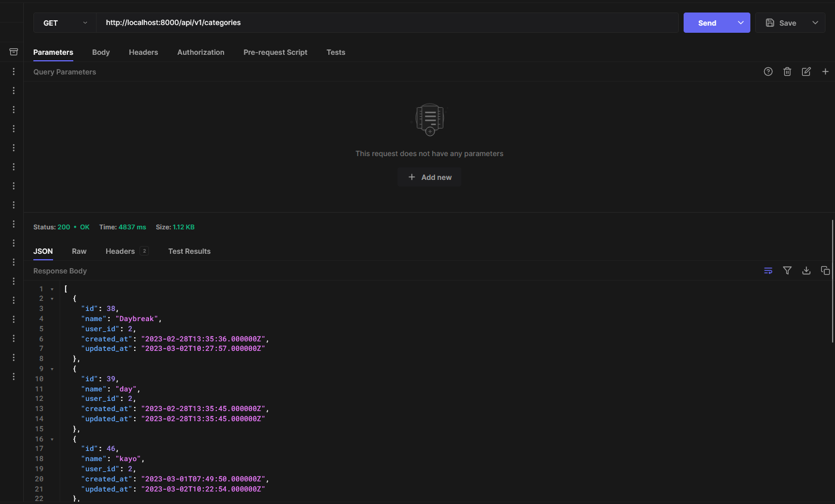Open the collections archive icon in sidebar
Image resolution: width=835 pixels, height=504 pixels.
(x=13, y=51)
